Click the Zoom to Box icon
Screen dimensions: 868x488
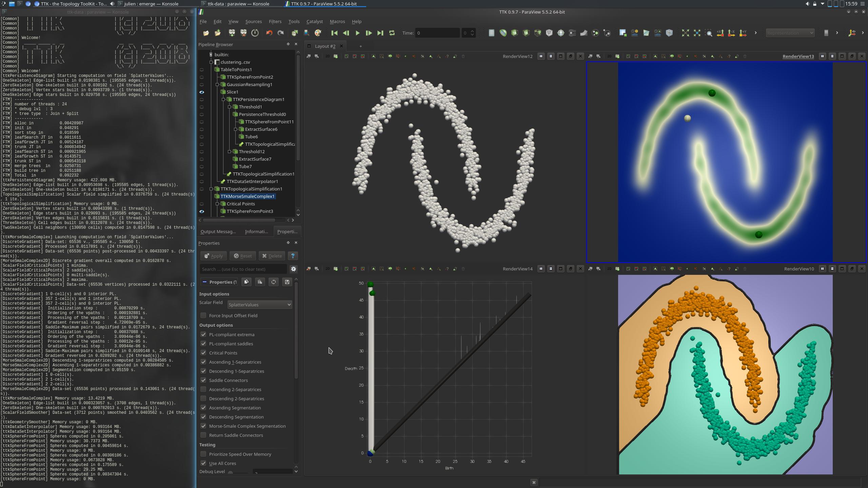pyautogui.click(x=708, y=33)
